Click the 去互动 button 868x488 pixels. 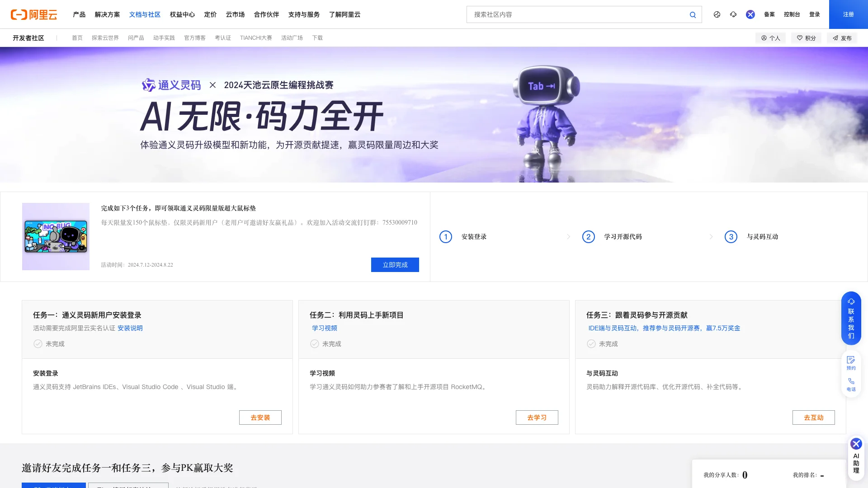point(814,418)
